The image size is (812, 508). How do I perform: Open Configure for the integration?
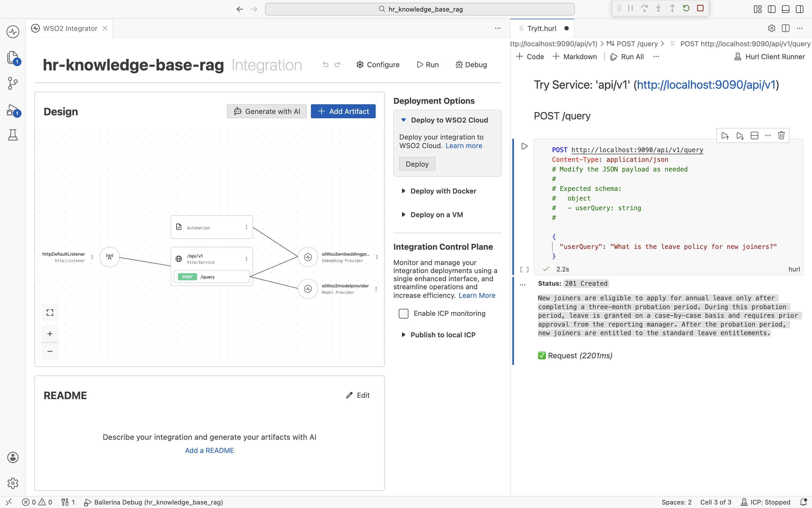point(378,65)
